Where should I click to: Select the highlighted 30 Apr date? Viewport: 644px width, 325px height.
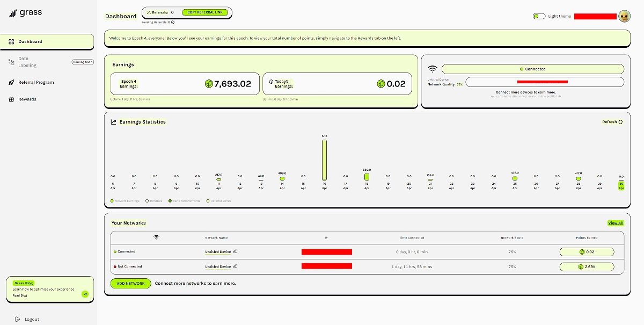[621, 186]
